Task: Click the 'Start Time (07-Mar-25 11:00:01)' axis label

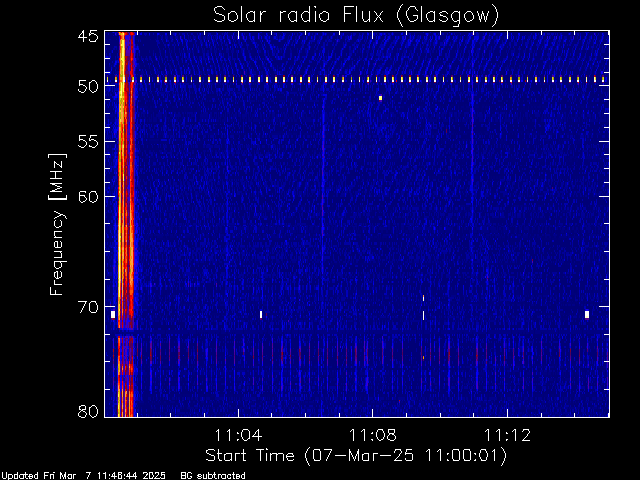Action: (x=356, y=456)
